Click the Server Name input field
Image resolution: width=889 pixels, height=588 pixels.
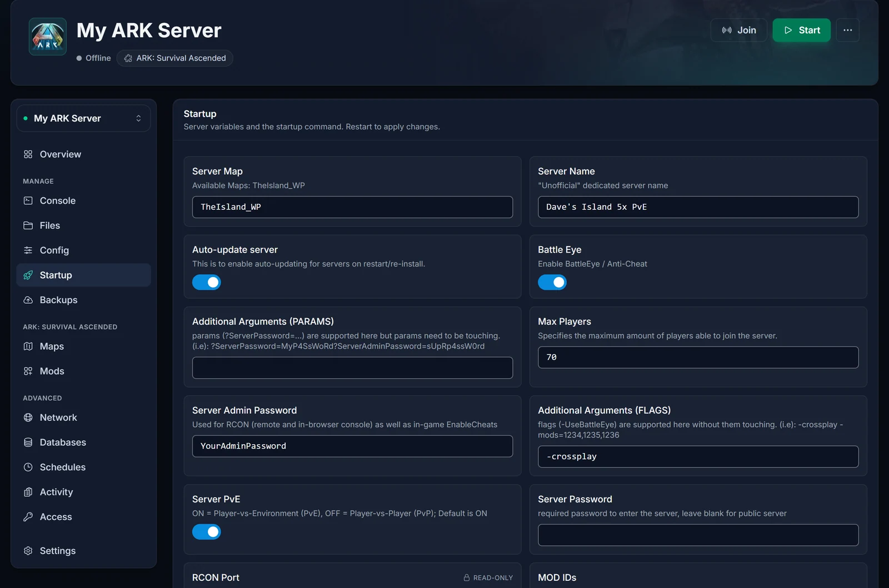click(698, 207)
